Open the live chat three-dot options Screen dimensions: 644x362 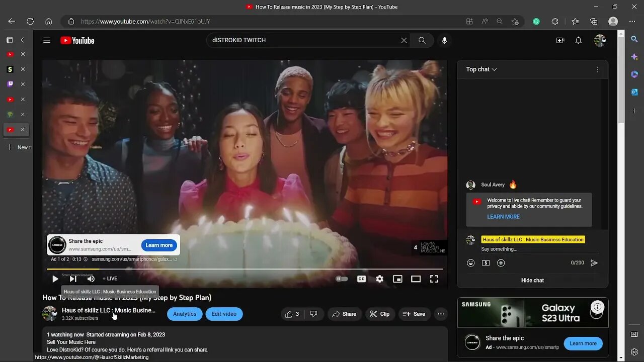(x=597, y=69)
